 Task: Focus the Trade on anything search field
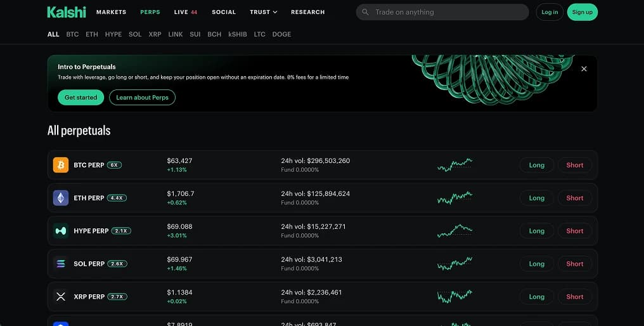(x=442, y=12)
